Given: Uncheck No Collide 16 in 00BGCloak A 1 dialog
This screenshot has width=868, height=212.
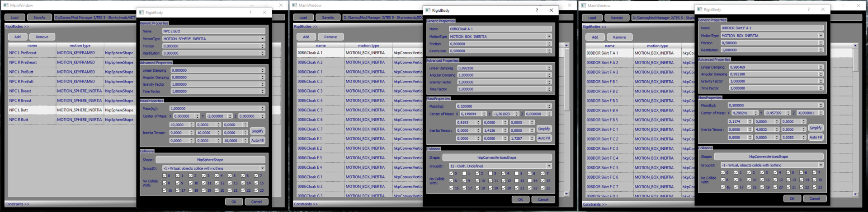Looking at the screenshot, I should 451,188.
